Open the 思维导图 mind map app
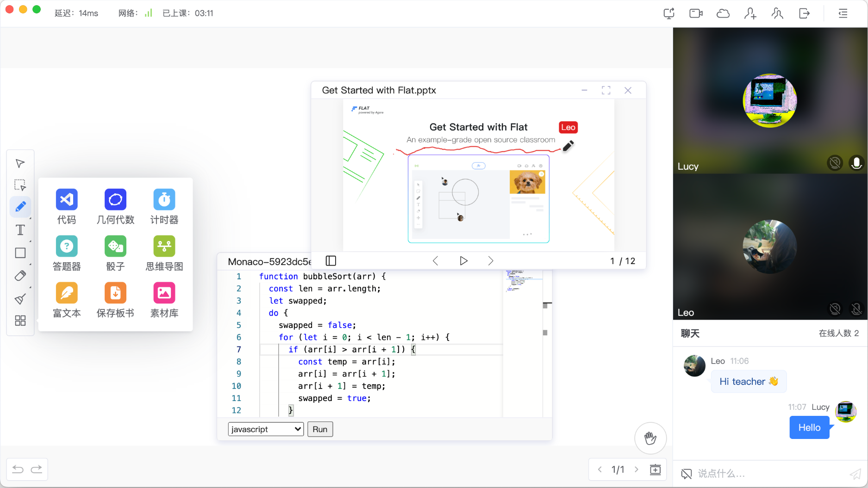Viewport: 868px width, 488px height. tap(164, 247)
